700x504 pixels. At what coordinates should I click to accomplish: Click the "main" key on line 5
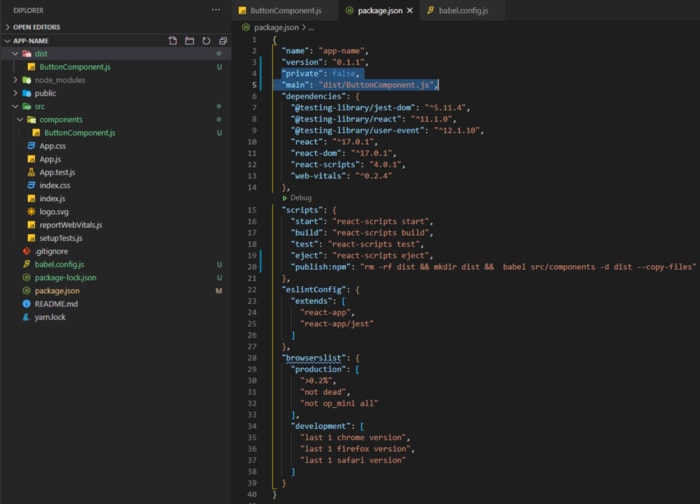(x=295, y=85)
